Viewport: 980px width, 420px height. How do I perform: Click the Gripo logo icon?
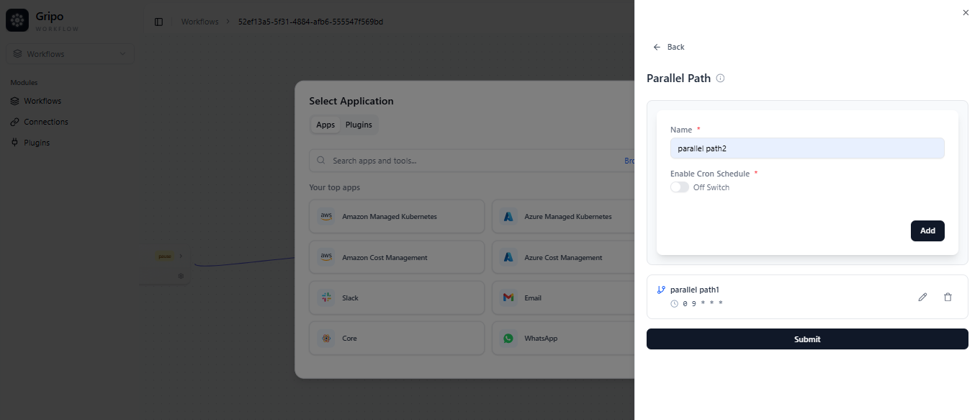[17, 21]
